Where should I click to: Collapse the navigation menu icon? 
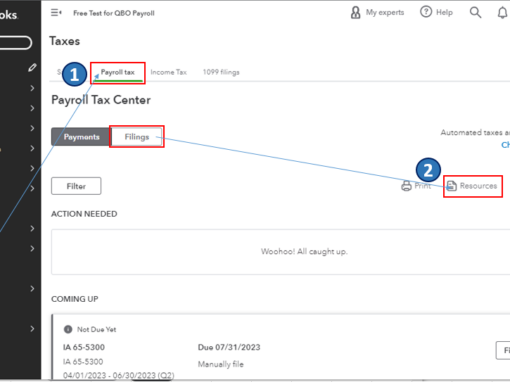[x=56, y=13]
